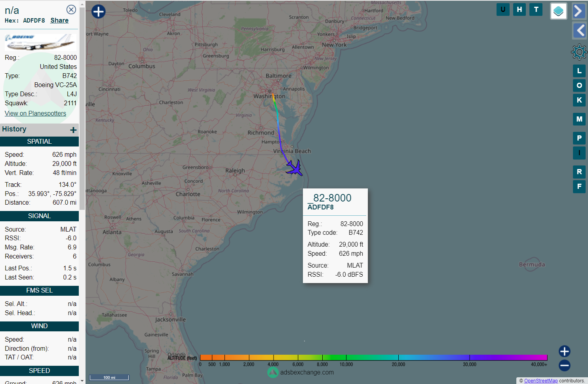Click the Distance 607.0 mi value

click(x=65, y=202)
